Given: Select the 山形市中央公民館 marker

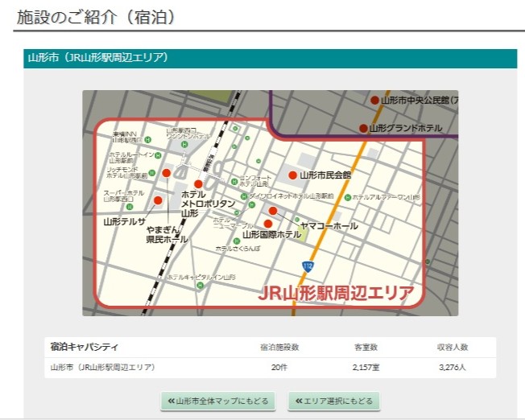Looking at the screenshot, I should (374, 101).
